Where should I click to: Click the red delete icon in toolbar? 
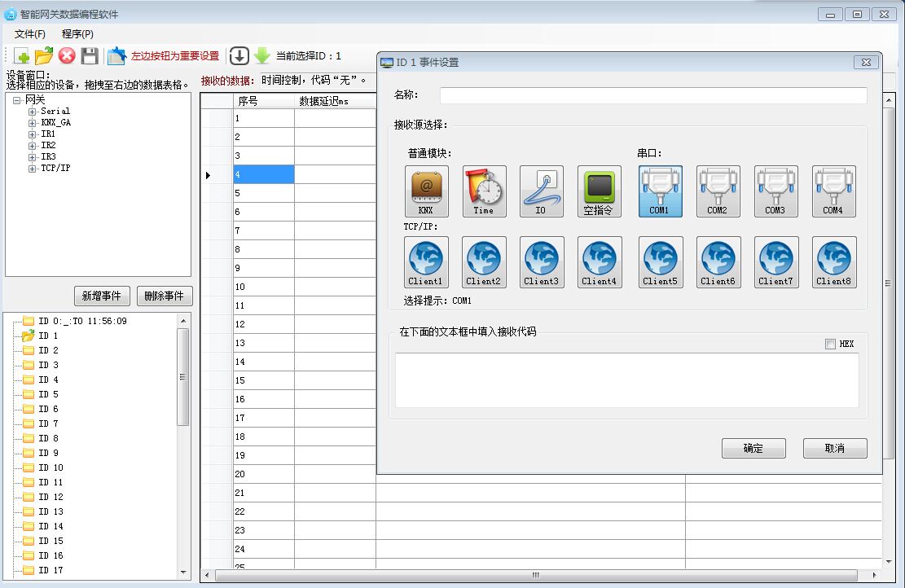[67, 56]
